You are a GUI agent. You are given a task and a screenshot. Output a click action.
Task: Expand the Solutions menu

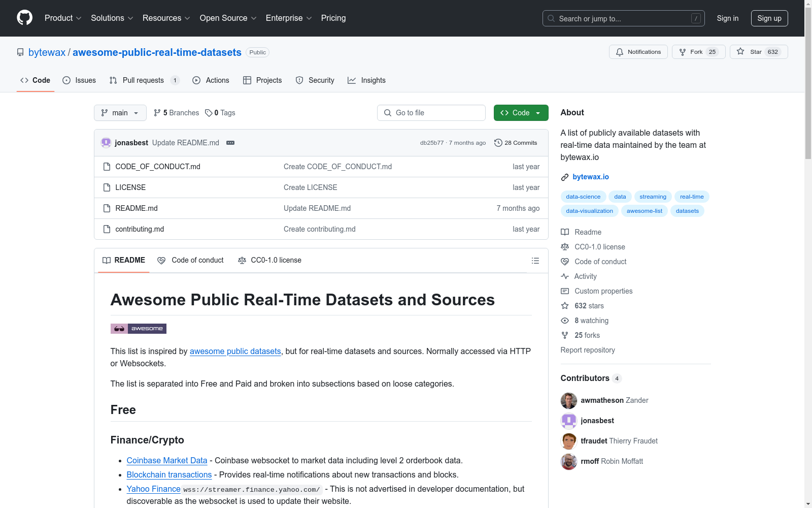coord(112,18)
